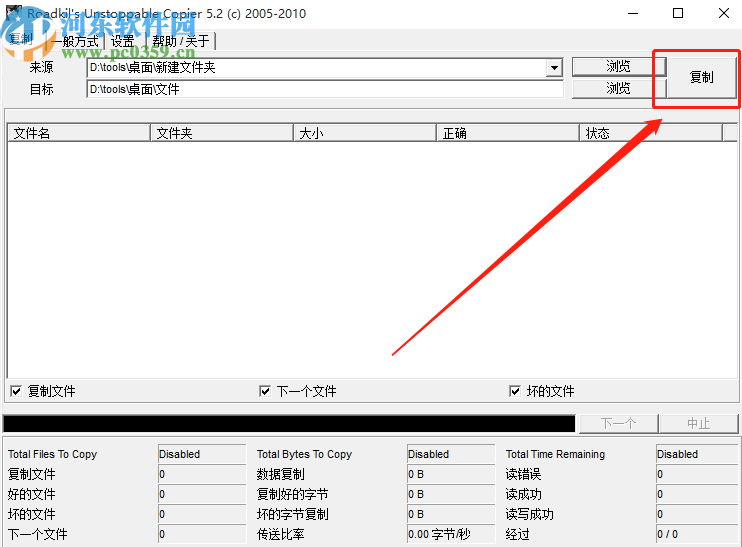Start copying with the large 复制 button
The height and width of the screenshot is (547, 742).
point(701,77)
